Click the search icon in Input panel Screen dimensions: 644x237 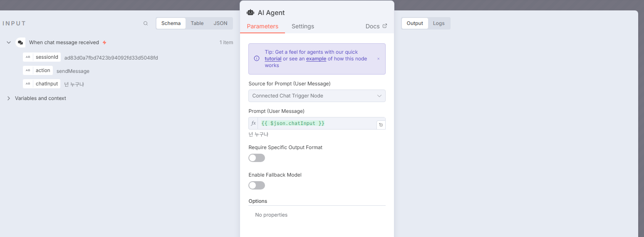point(146,23)
